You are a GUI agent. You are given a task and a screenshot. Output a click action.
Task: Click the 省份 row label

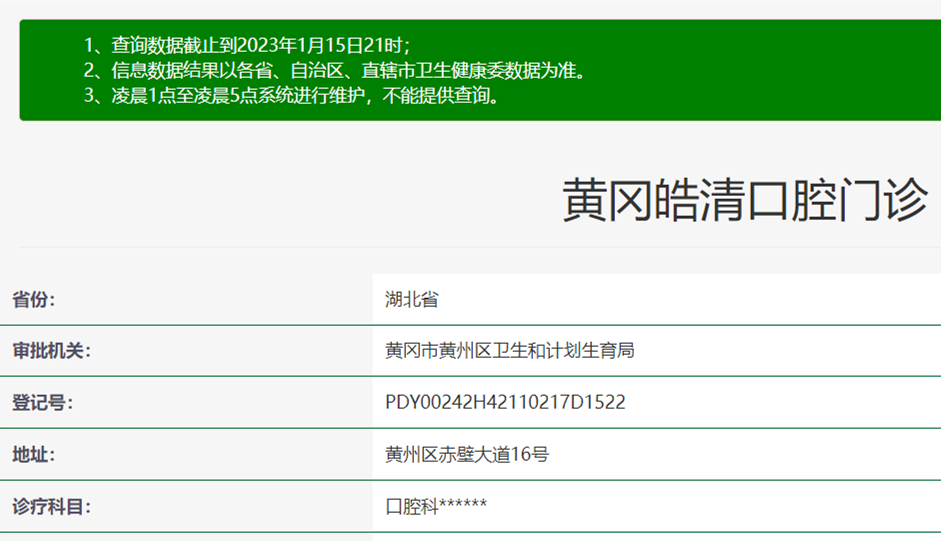(x=34, y=299)
